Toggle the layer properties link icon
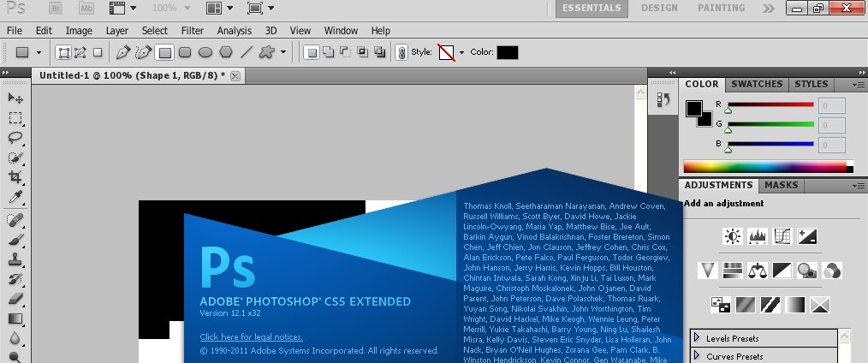868x363 pixels. (x=401, y=52)
